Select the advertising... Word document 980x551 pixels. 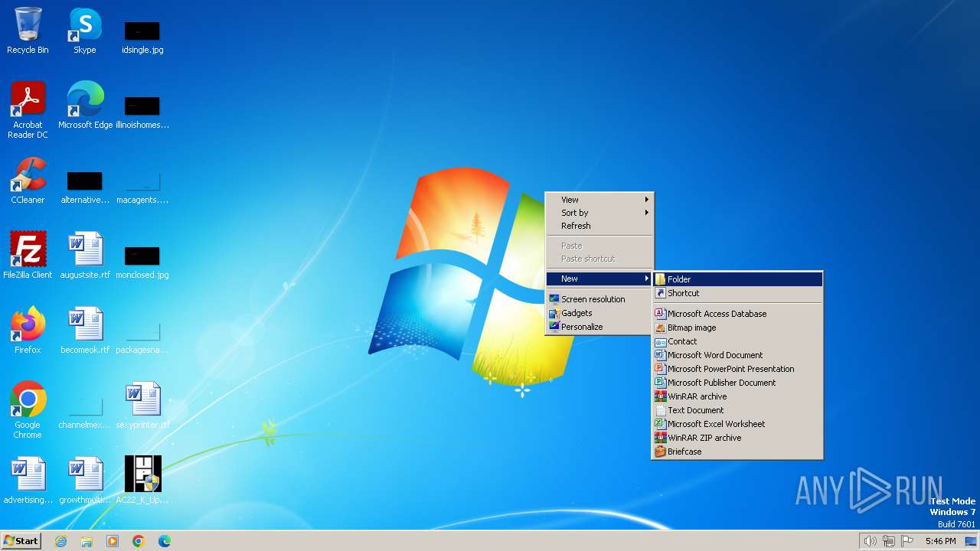(28, 481)
